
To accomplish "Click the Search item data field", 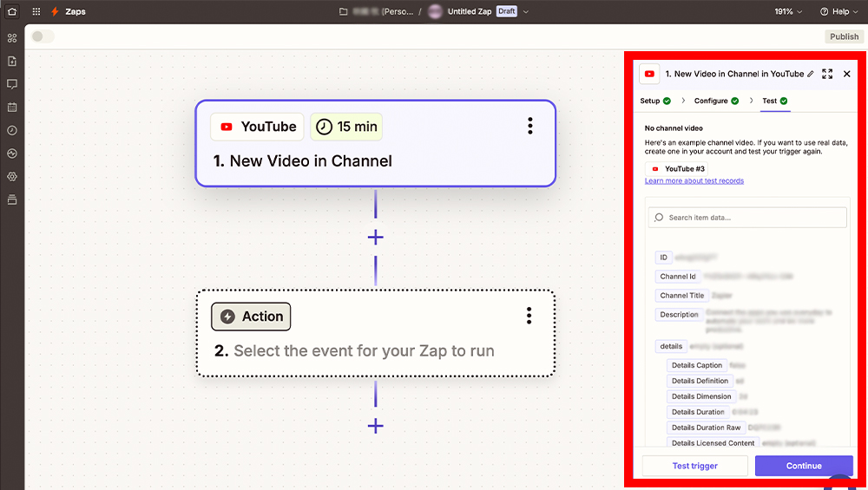I will [x=747, y=218].
